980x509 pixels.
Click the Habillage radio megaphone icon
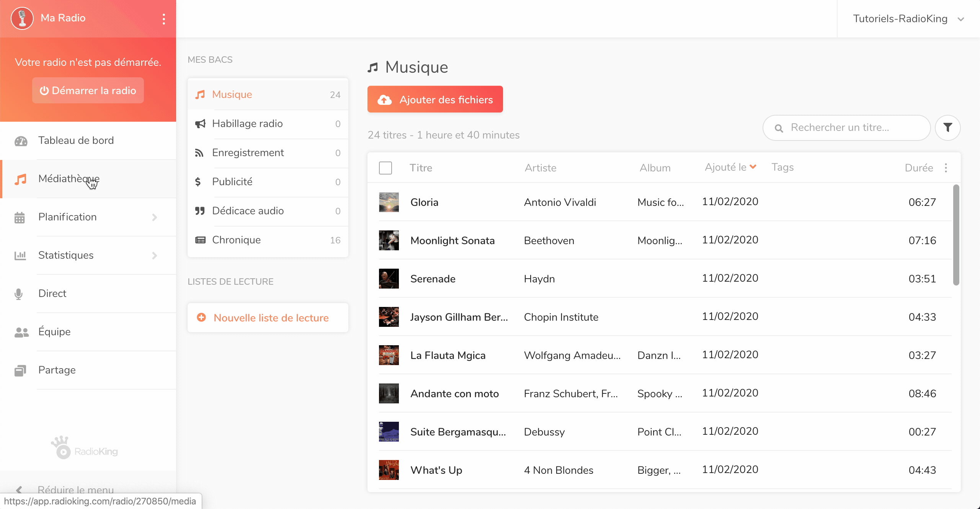click(x=200, y=124)
